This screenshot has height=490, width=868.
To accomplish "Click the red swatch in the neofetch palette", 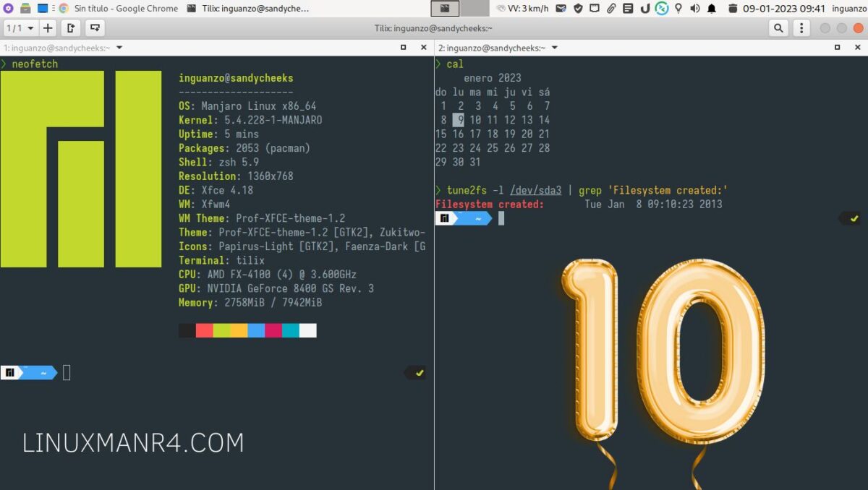I will click(x=203, y=330).
